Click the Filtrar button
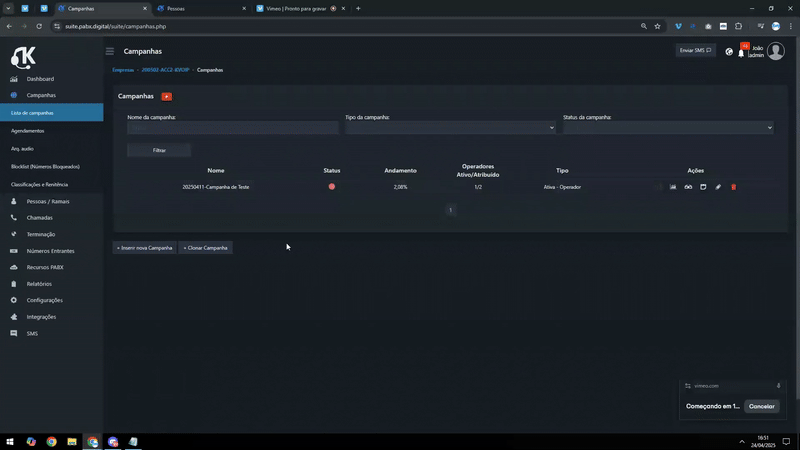800x450 pixels. pyautogui.click(x=159, y=151)
